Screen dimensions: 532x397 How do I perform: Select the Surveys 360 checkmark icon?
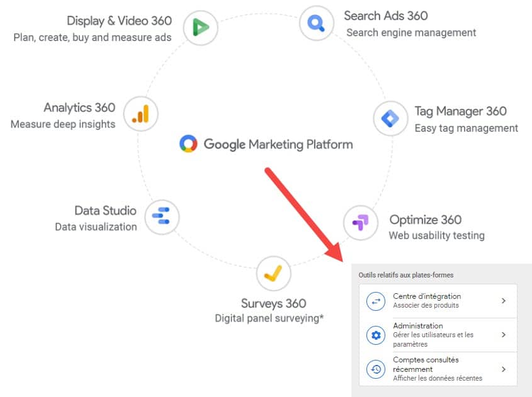273,273
